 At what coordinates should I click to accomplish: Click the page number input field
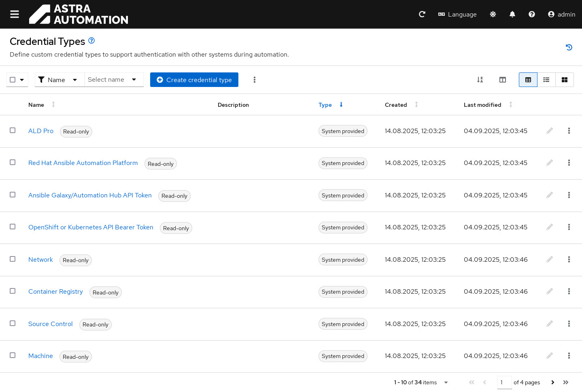[504, 382]
